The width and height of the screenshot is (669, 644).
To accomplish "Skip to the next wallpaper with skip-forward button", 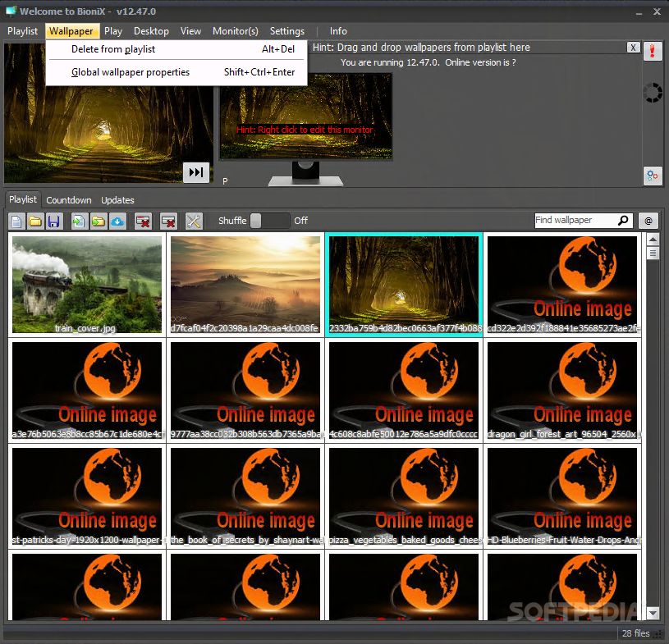I will coord(196,172).
